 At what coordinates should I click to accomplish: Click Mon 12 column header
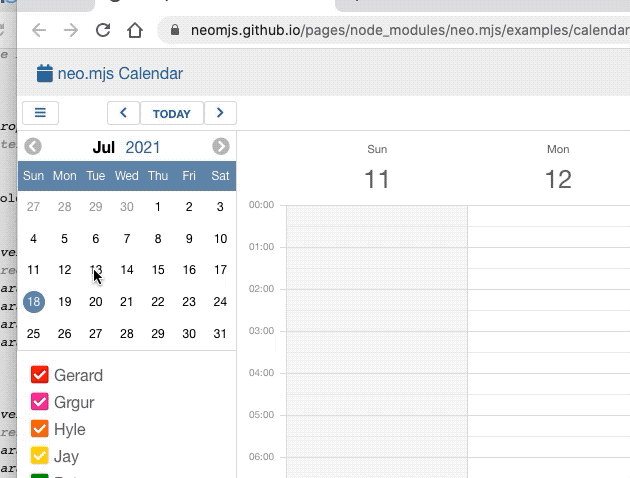tap(558, 168)
